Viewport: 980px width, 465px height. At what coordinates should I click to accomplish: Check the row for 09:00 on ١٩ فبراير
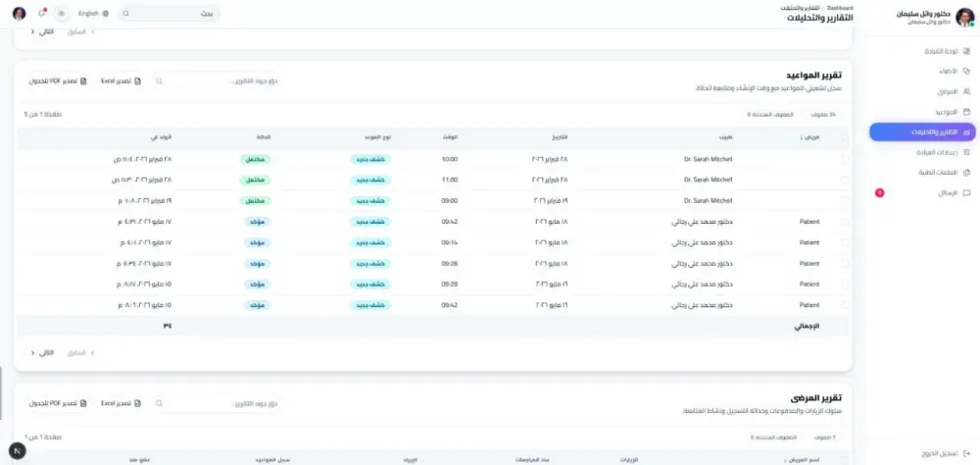[x=845, y=201]
